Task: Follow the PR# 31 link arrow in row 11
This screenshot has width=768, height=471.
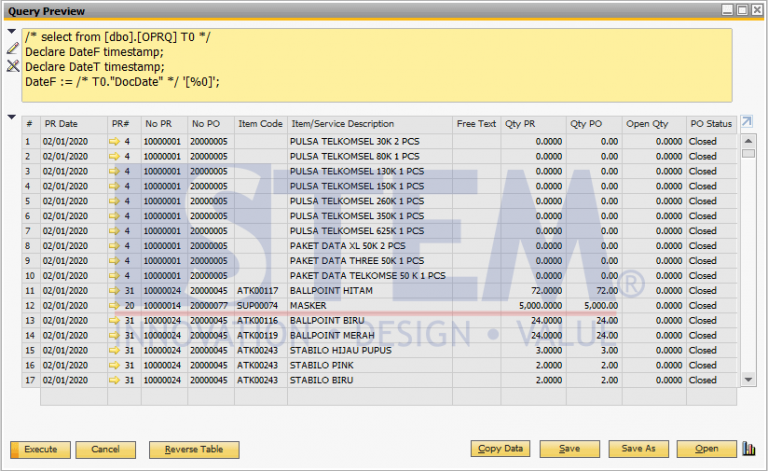Action: 115,291
